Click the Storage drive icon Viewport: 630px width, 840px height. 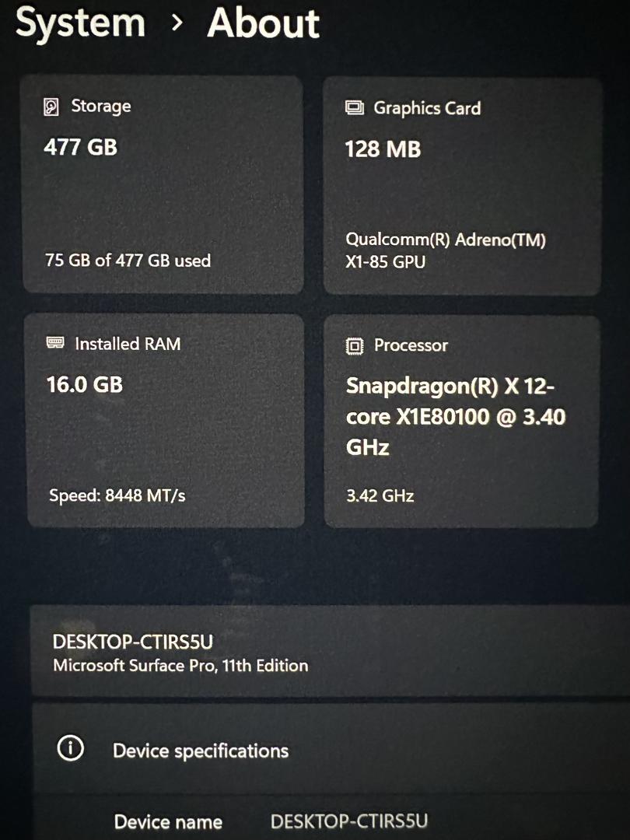point(51,107)
